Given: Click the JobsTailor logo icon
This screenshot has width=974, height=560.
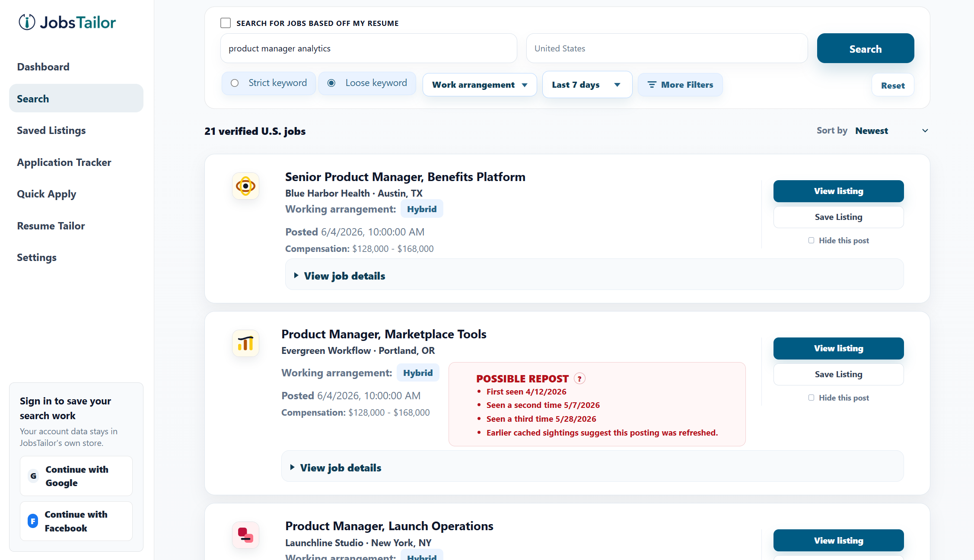Looking at the screenshot, I should click(27, 22).
